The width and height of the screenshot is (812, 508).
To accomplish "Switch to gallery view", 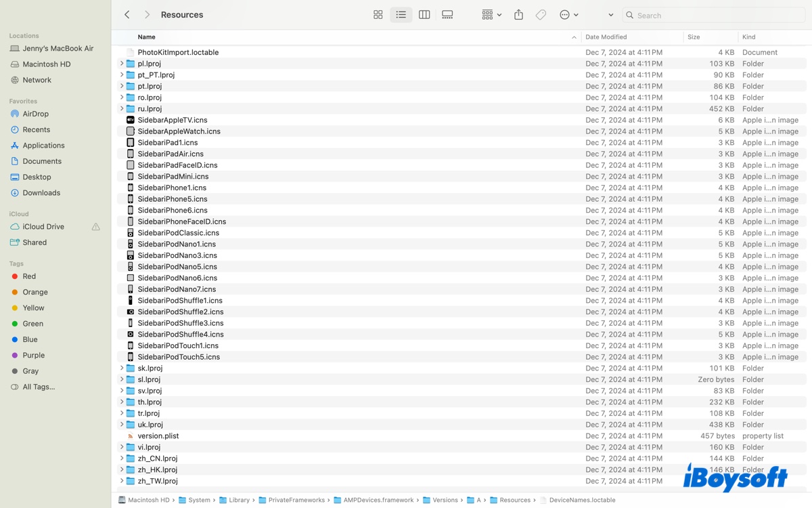I will click(447, 15).
